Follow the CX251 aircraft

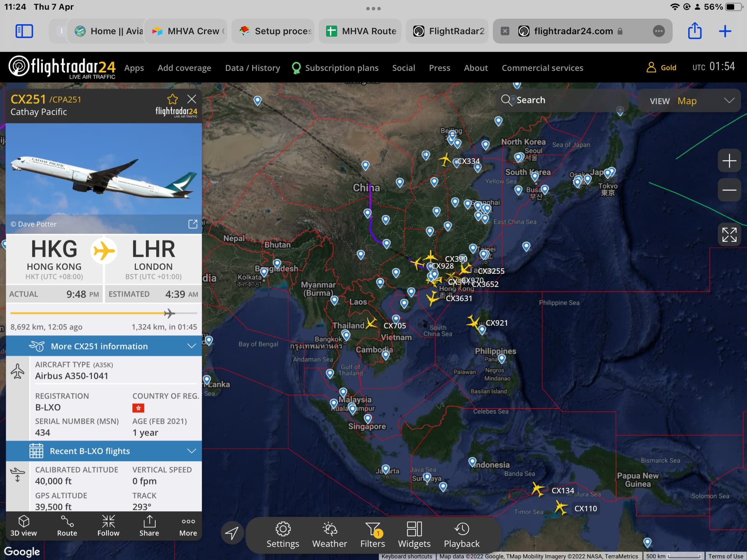coord(108,525)
